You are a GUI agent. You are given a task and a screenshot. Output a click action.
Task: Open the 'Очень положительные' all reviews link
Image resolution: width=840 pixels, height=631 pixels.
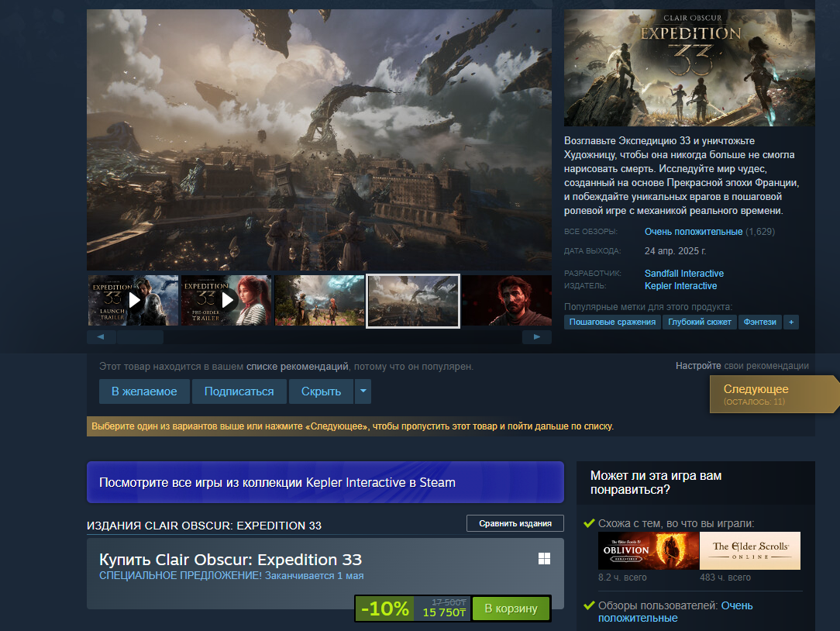694,232
